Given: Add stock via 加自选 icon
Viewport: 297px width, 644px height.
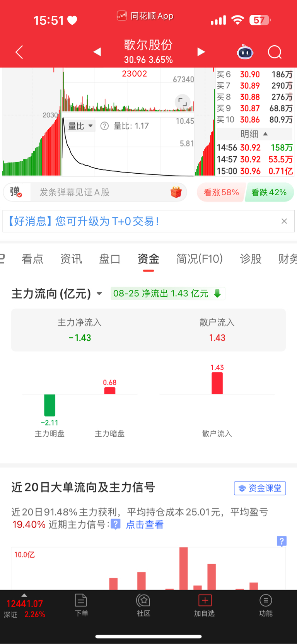Looking at the screenshot, I should pyautogui.click(x=205, y=605).
